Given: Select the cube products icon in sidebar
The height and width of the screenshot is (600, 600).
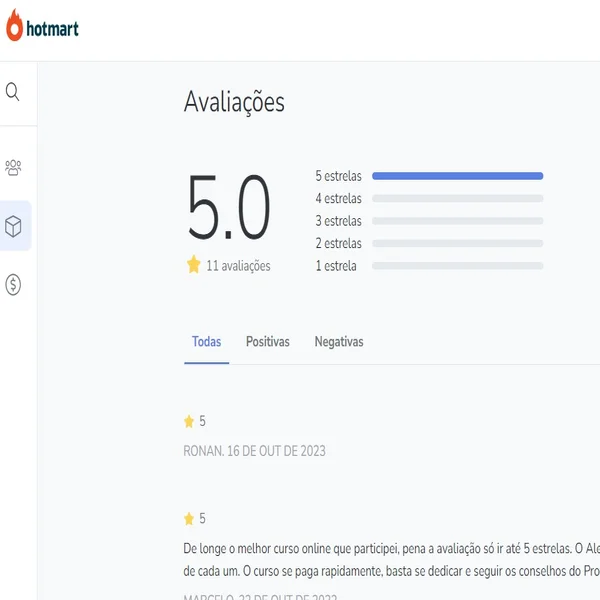Looking at the screenshot, I should (13, 226).
